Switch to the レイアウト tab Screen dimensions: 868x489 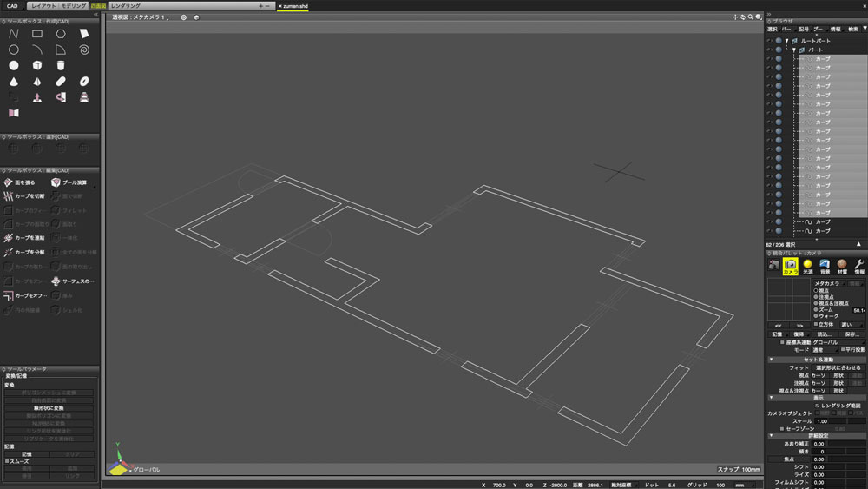[x=43, y=6]
